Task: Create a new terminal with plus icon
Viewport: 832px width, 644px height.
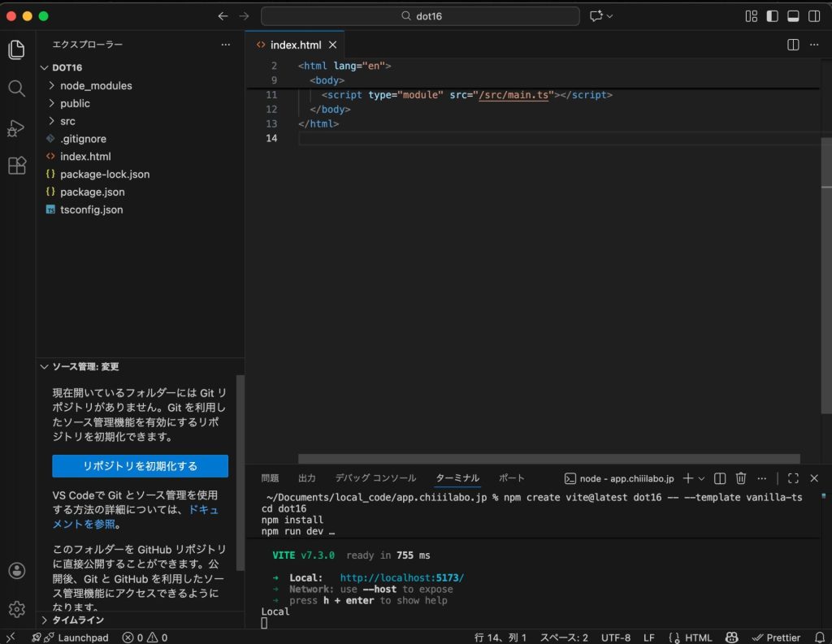Action: tap(687, 478)
